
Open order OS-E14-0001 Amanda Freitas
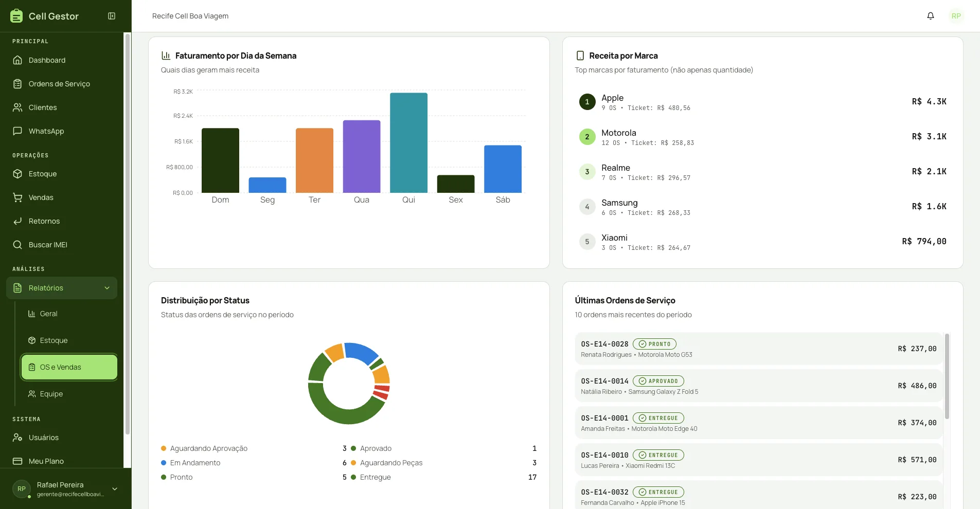tap(759, 423)
